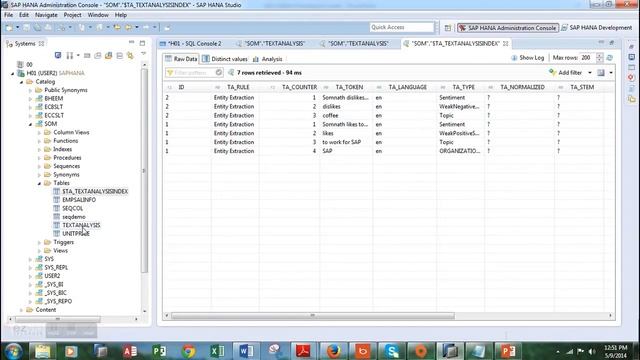Open Excel from the taskbar
Viewport: 640px width, 360px height.
click(217, 351)
